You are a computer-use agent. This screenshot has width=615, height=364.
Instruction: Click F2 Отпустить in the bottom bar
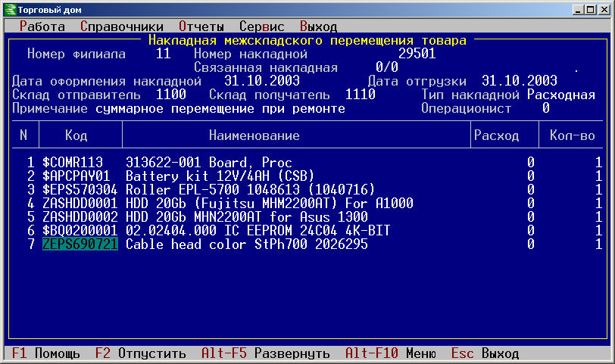pyautogui.click(x=140, y=353)
